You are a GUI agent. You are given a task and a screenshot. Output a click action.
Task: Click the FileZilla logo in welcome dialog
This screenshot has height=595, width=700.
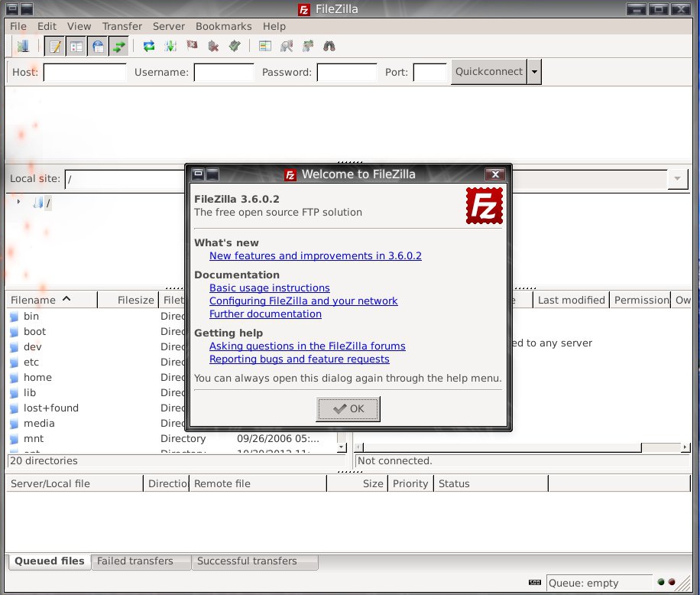484,206
